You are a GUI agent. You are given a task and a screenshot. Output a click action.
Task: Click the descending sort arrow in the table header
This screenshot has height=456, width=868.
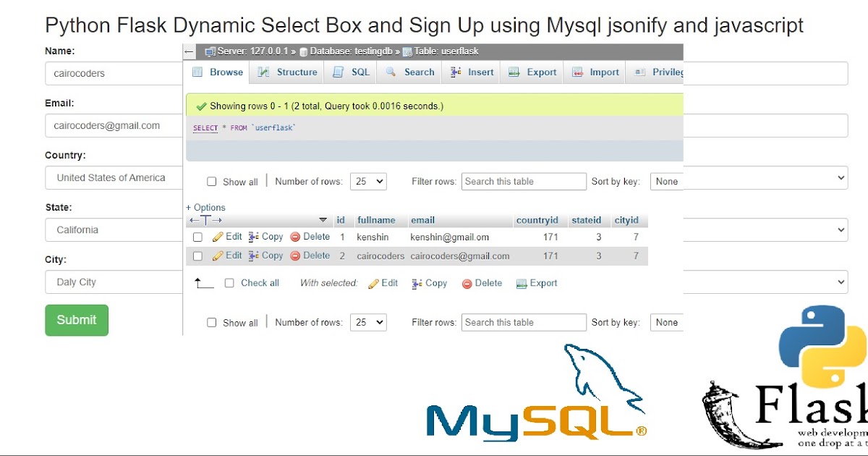click(323, 220)
